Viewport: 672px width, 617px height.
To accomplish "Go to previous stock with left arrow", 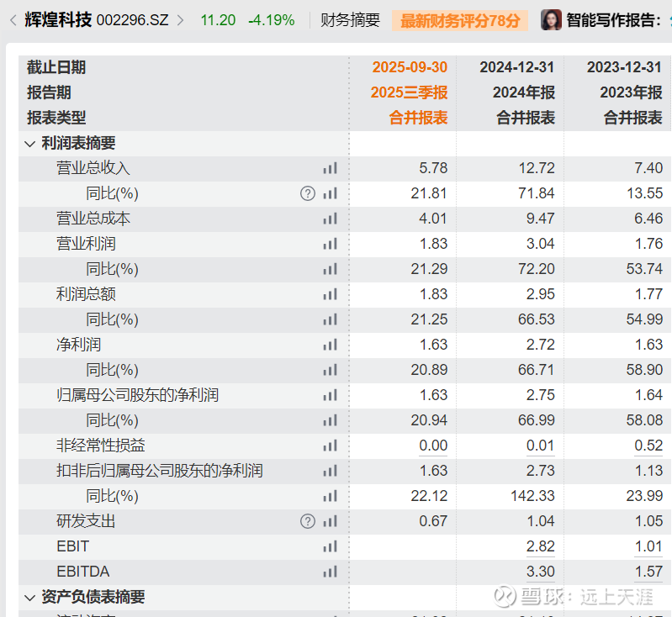I will [13, 20].
